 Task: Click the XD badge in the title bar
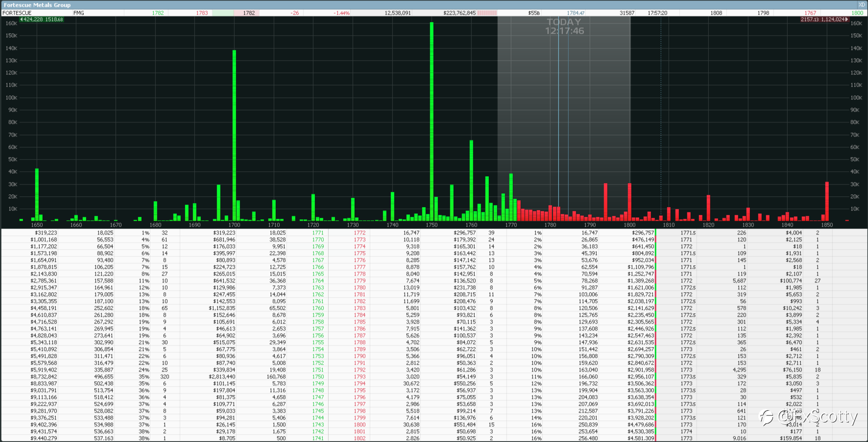coord(862,5)
